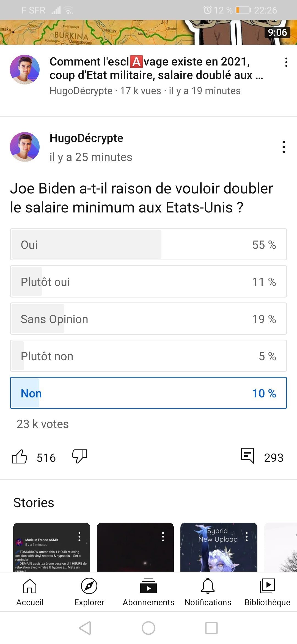Like the HugoDécrypte poll post
297x644 pixels.
point(20,457)
